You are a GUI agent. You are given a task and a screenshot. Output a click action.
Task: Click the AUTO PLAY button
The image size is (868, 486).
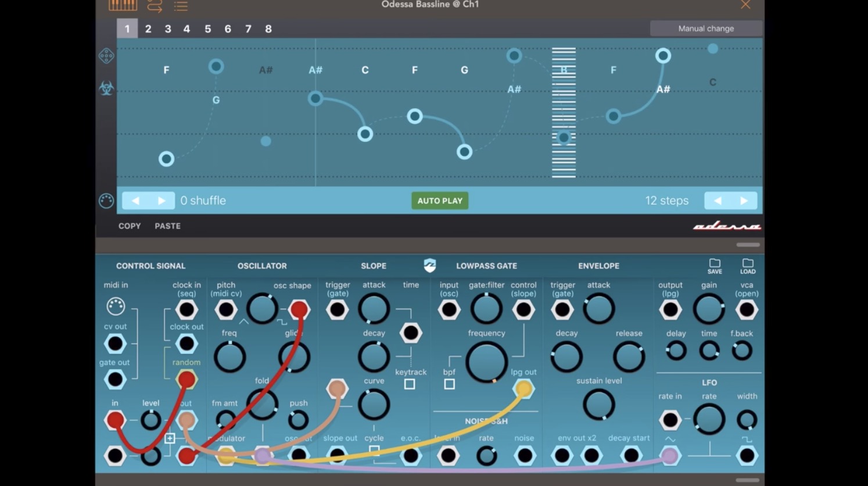[440, 201]
